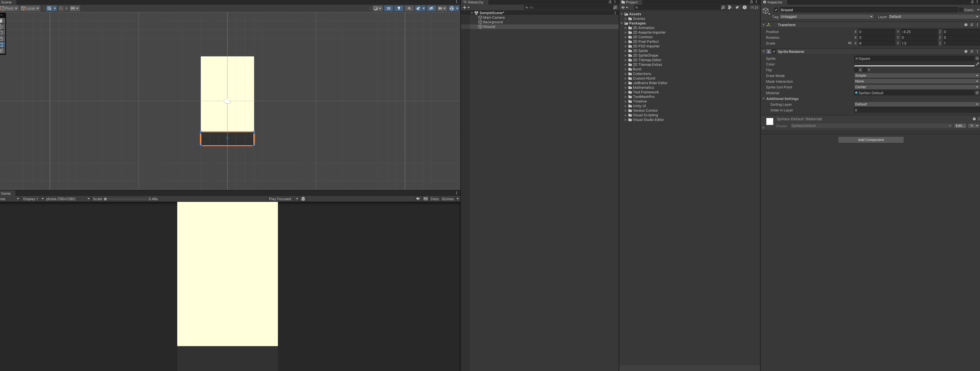The height and width of the screenshot is (371, 980).
Task: Expand the 2D Animation package folder
Action: pos(626,28)
